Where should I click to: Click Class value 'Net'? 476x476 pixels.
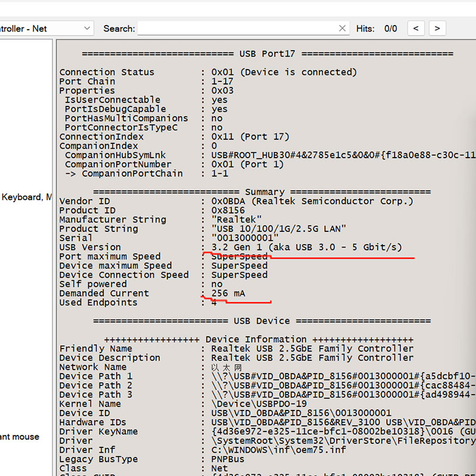click(x=220, y=468)
